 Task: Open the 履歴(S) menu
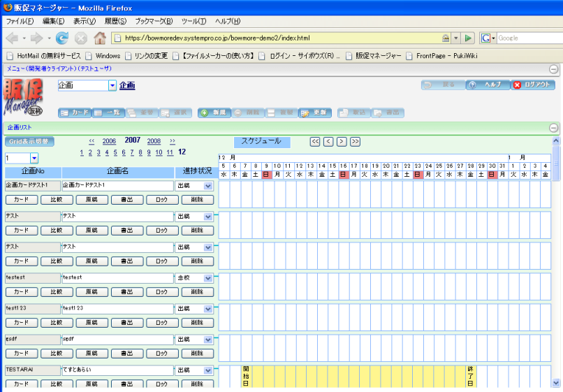(116, 21)
